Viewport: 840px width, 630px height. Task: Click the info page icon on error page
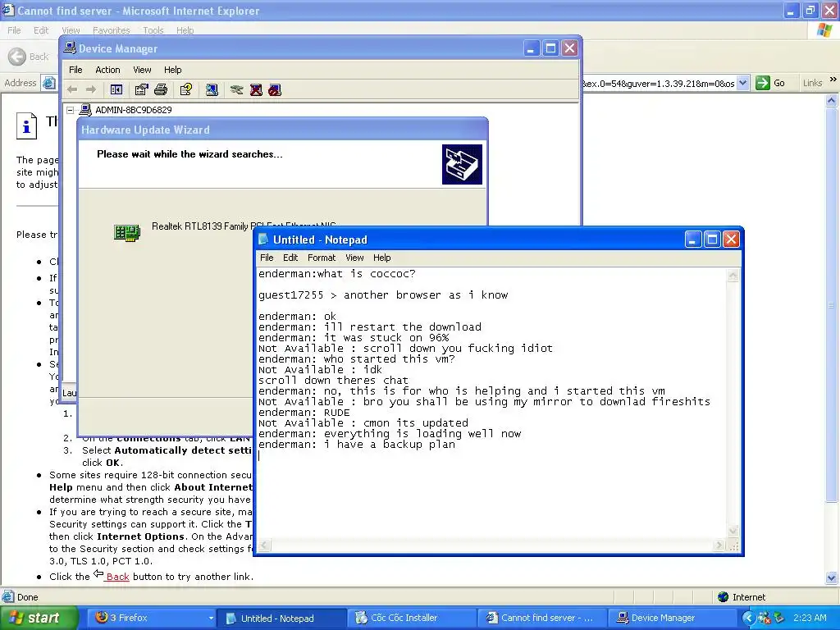[26, 126]
